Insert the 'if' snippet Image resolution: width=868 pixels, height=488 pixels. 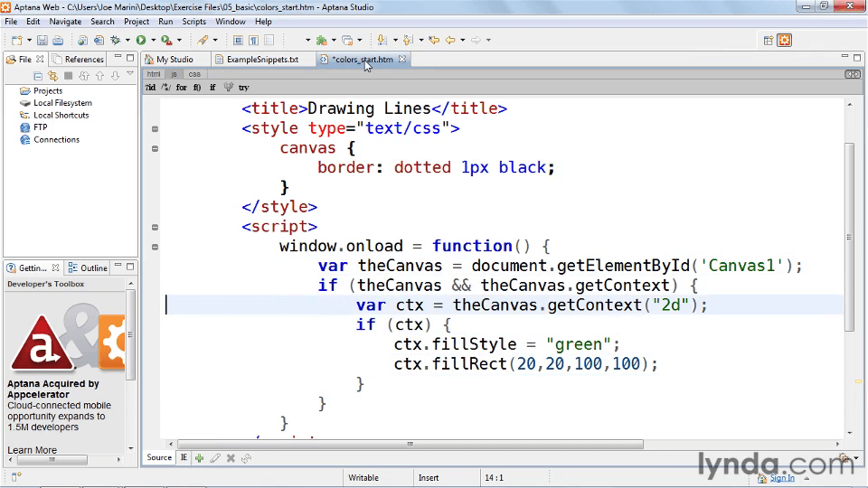click(x=212, y=88)
